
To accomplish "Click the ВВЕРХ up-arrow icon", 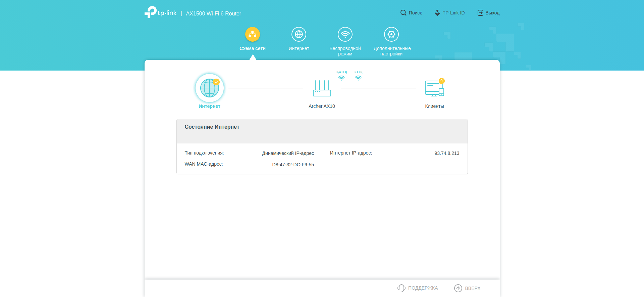I will 458,288.
